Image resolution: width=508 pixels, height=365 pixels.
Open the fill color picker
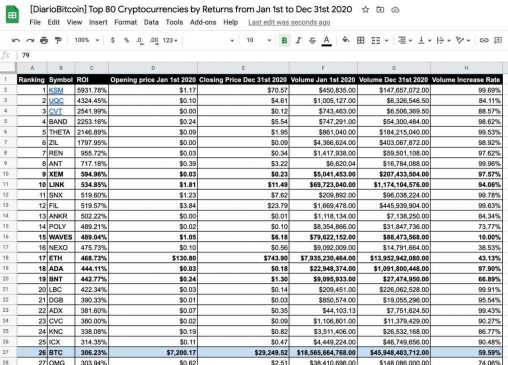[x=346, y=40]
